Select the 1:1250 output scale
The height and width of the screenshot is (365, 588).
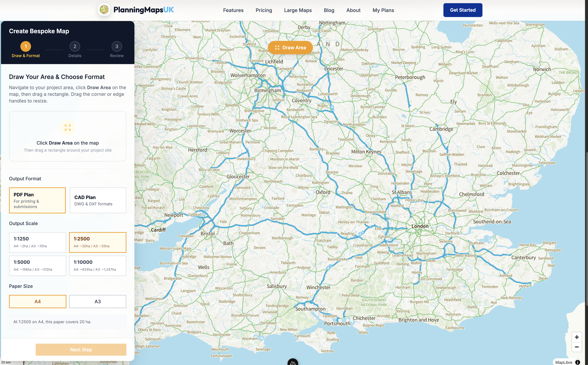pos(38,242)
